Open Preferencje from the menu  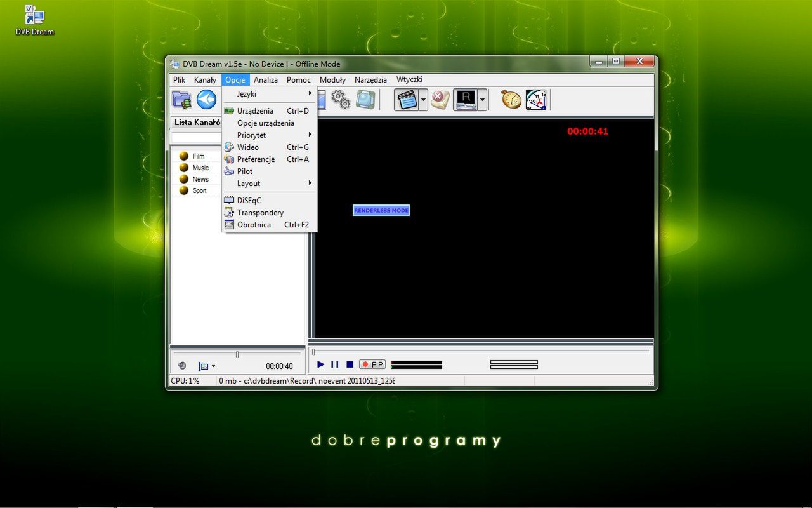(x=270, y=159)
